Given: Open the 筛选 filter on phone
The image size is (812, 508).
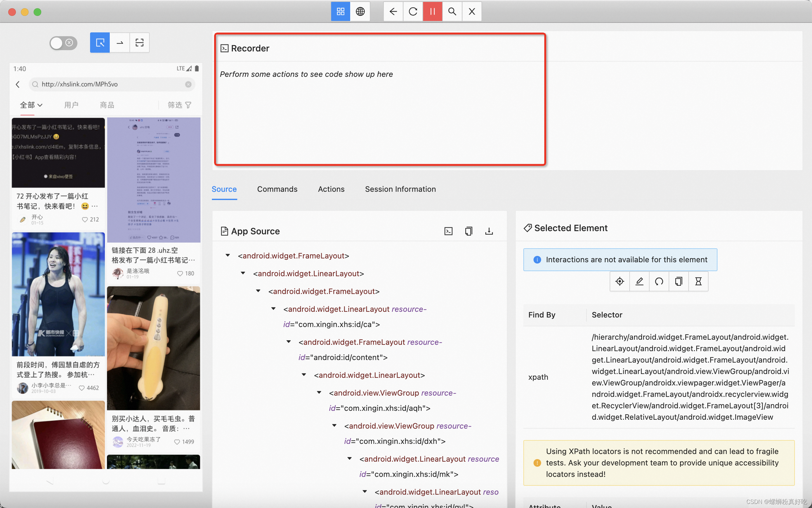Looking at the screenshot, I should click(x=180, y=105).
